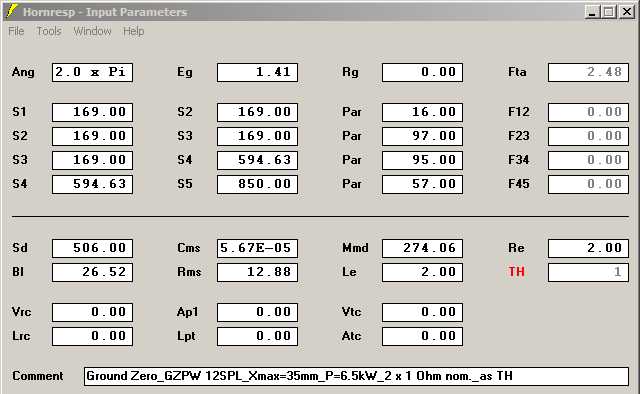Click the Mmd label

pyautogui.click(x=355, y=248)
